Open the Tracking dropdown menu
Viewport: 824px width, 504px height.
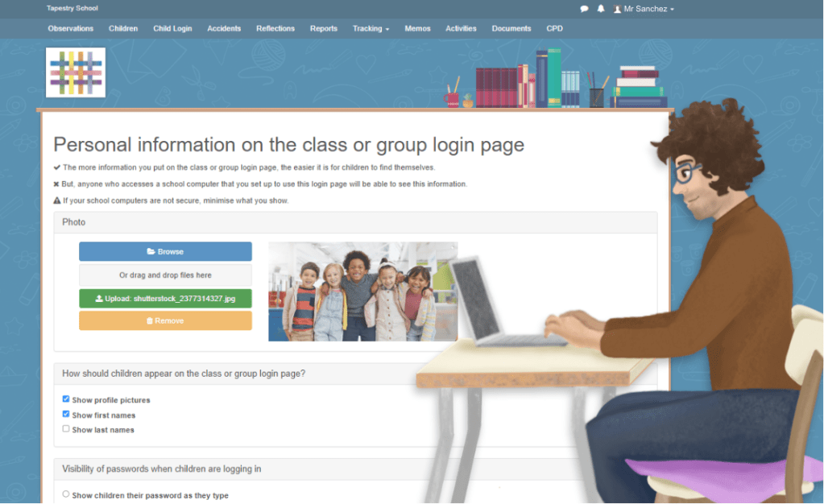(x=370, y=28)
